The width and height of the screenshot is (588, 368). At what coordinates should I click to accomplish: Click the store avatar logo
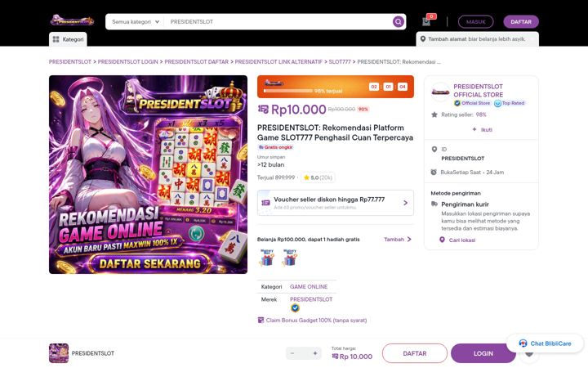440,92
